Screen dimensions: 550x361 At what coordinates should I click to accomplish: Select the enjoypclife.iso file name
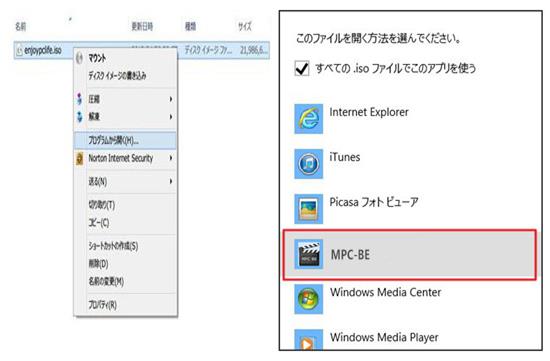tap(43, 51)
